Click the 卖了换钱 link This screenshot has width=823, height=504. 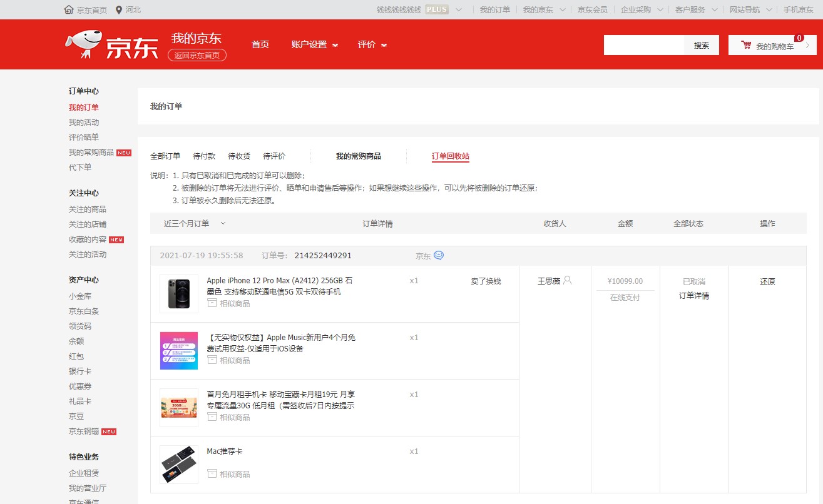(x=486, y=281)
